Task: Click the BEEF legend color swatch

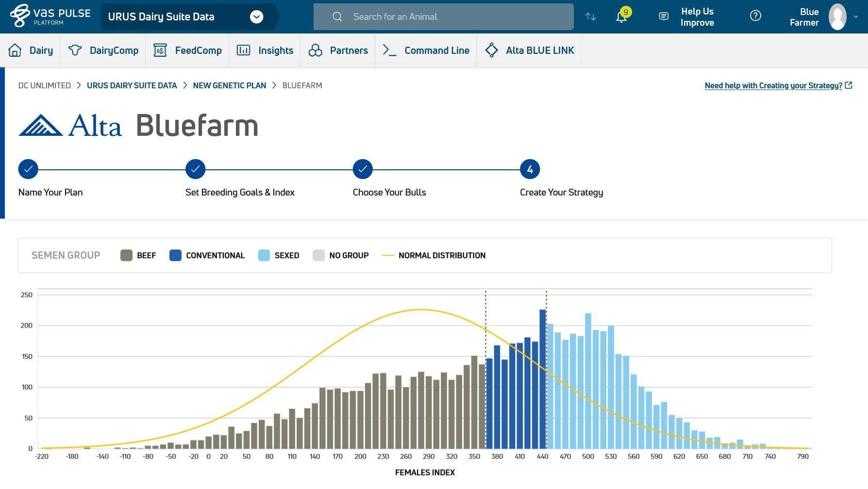Action: (126, 255)
